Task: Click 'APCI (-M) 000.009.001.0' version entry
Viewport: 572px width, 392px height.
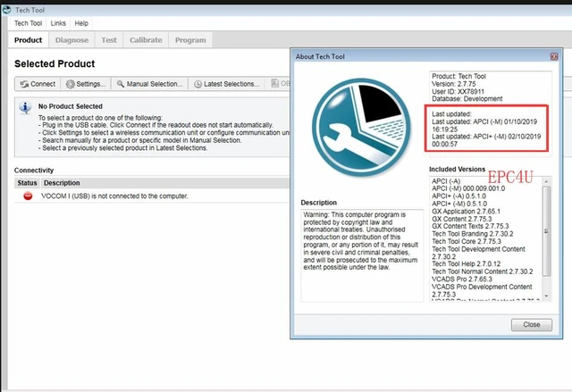Action: 468,188
